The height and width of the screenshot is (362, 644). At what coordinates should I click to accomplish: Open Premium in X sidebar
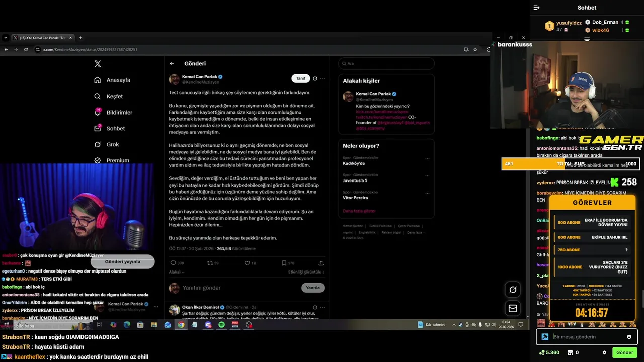click(x=112, y=160)
